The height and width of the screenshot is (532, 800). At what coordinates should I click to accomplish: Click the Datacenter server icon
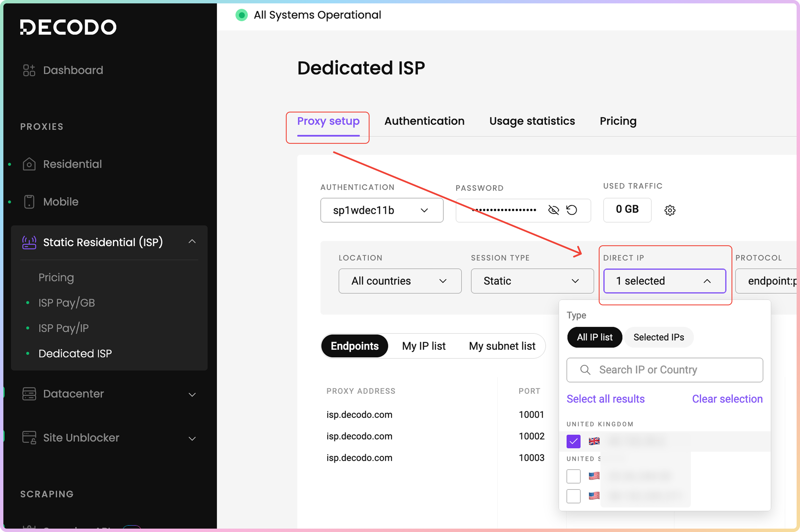(x=29, y=394)
